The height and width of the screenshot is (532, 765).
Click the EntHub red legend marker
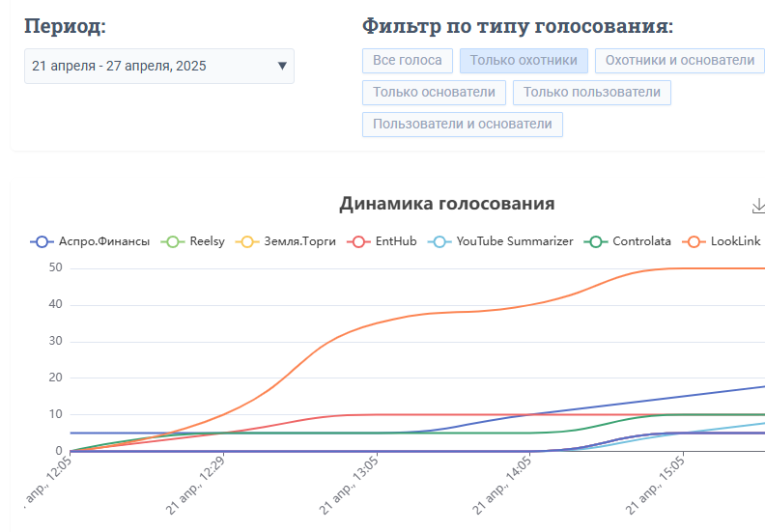click(x=359, y=241)
